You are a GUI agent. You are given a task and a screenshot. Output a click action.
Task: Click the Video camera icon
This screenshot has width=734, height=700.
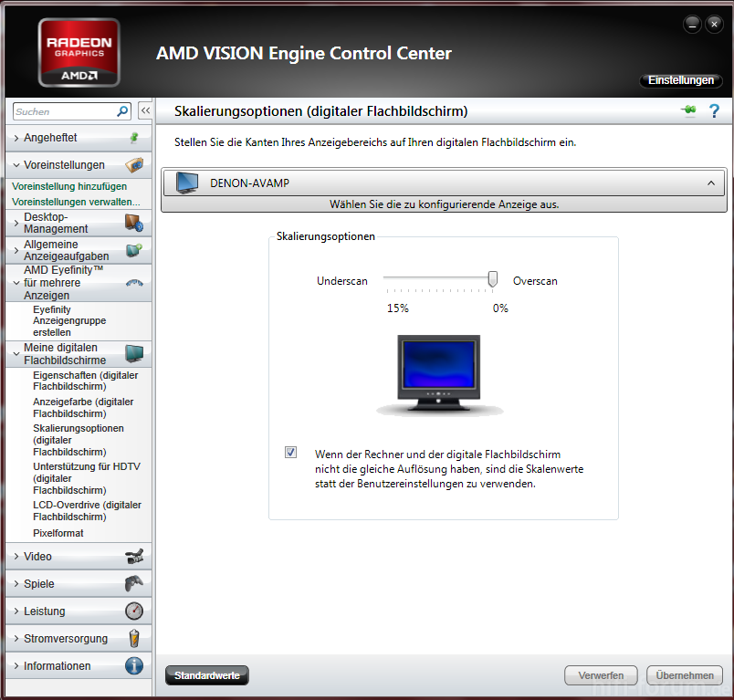click(134, 557)
